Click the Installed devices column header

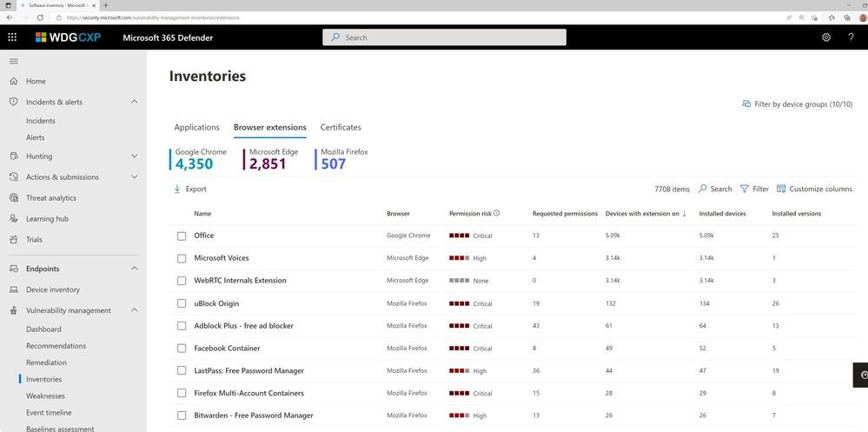coord(722,213)
